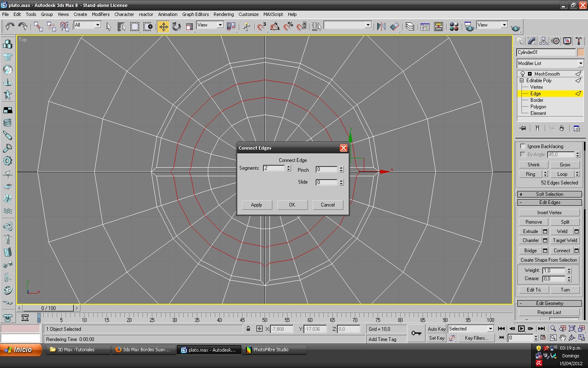The width and height of the screenshot is (588, 368).
Task: Open the Schematic View
Action: (x=438, y=27)
